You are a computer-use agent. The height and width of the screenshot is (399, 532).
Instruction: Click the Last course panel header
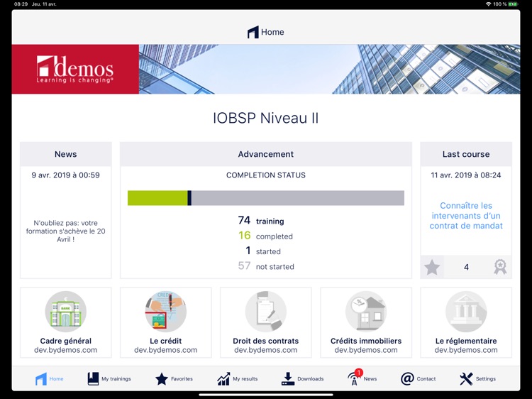466,154
